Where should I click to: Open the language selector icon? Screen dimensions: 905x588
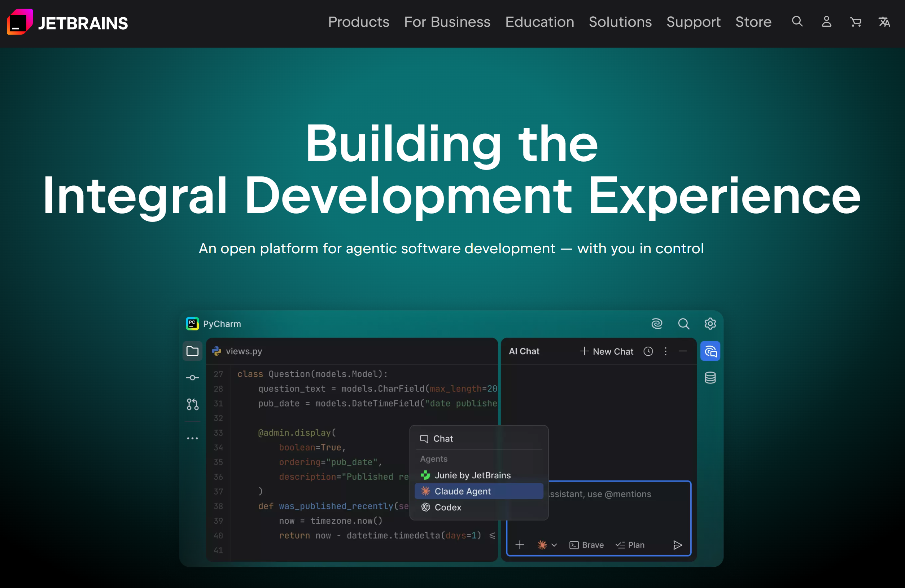(x=884, y=22)
